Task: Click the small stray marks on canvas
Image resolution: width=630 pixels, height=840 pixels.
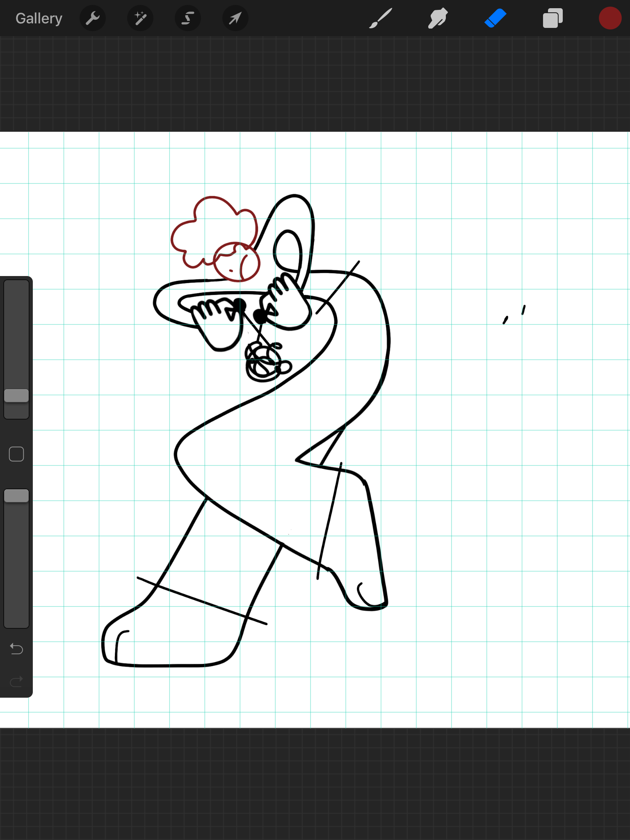Action: (x=514, y=315)
